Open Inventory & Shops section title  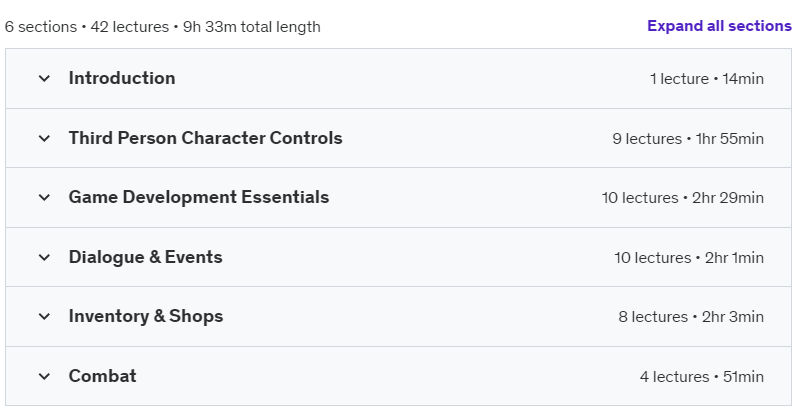pos(146,316)
